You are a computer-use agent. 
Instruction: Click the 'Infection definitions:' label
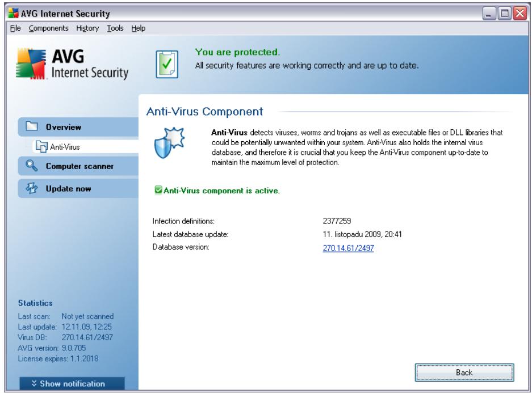[x=183, y=221]
